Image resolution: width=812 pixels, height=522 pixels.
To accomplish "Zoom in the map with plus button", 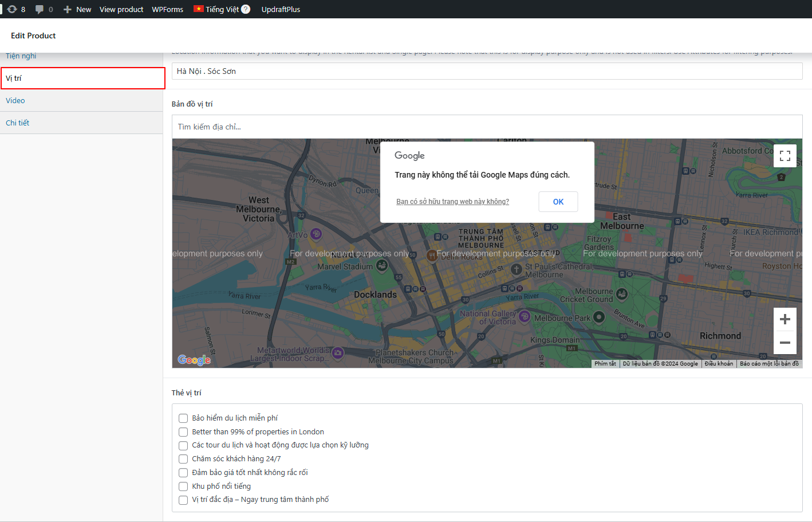I will [x=785, y=319].
